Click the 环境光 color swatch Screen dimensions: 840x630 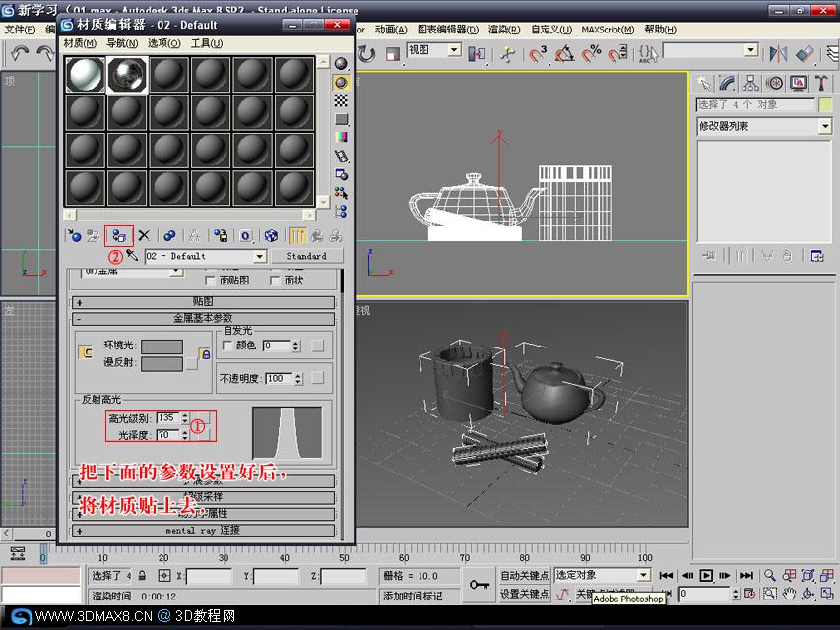pos(162,346)
